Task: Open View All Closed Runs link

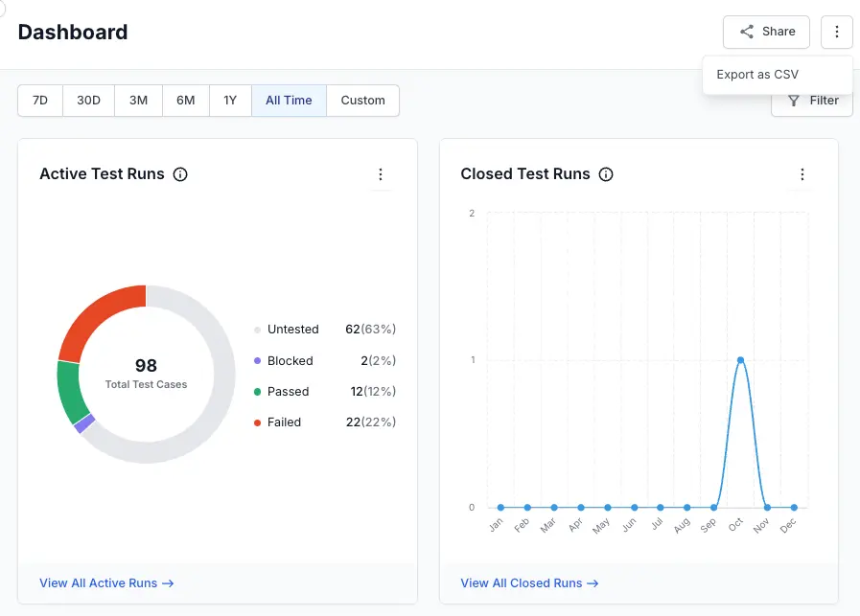Action: (529, 582)
